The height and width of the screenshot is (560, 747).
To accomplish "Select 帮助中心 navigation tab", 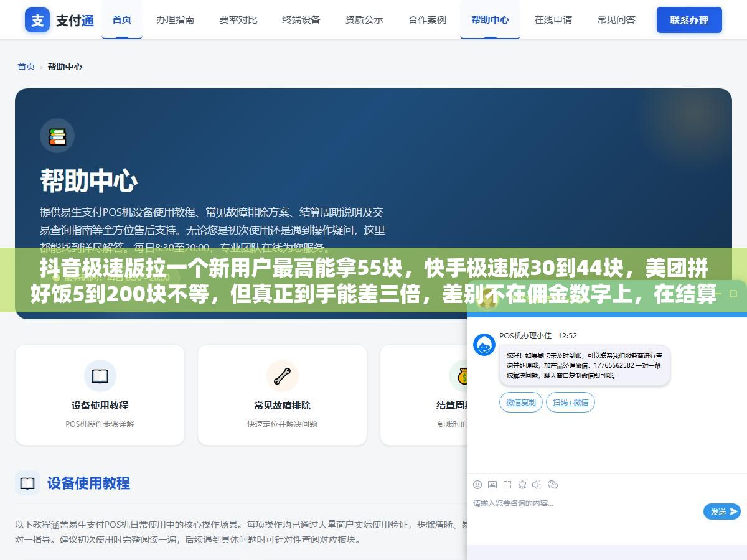I will coord(490,19).
